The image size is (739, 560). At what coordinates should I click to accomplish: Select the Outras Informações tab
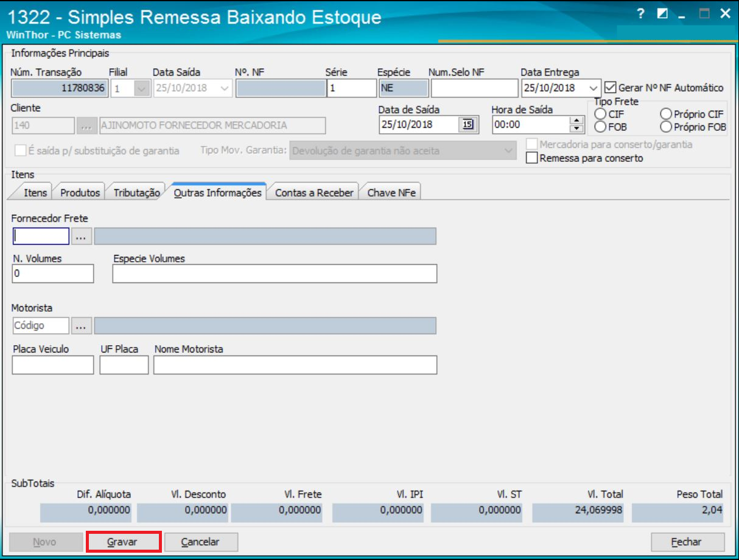coord(218,192)
